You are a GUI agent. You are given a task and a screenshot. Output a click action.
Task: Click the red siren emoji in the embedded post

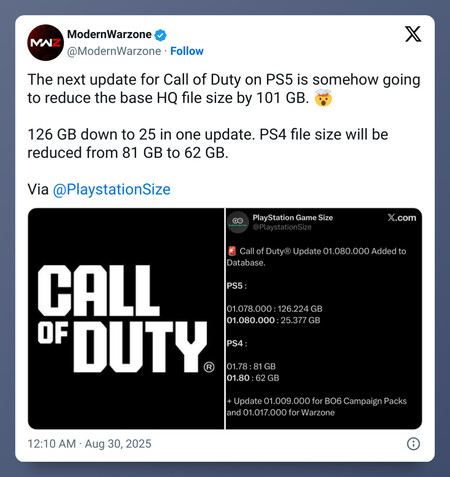pyautogui.click(x=232, y=251)
